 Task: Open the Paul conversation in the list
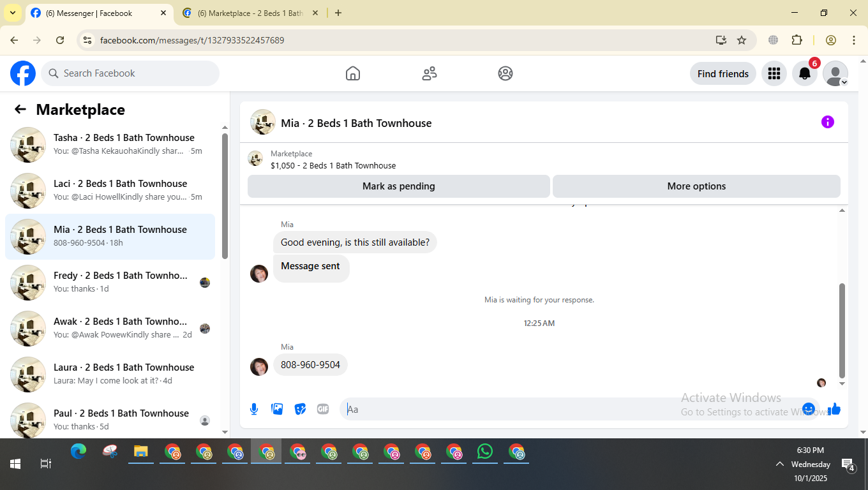(x=110, y=419)
